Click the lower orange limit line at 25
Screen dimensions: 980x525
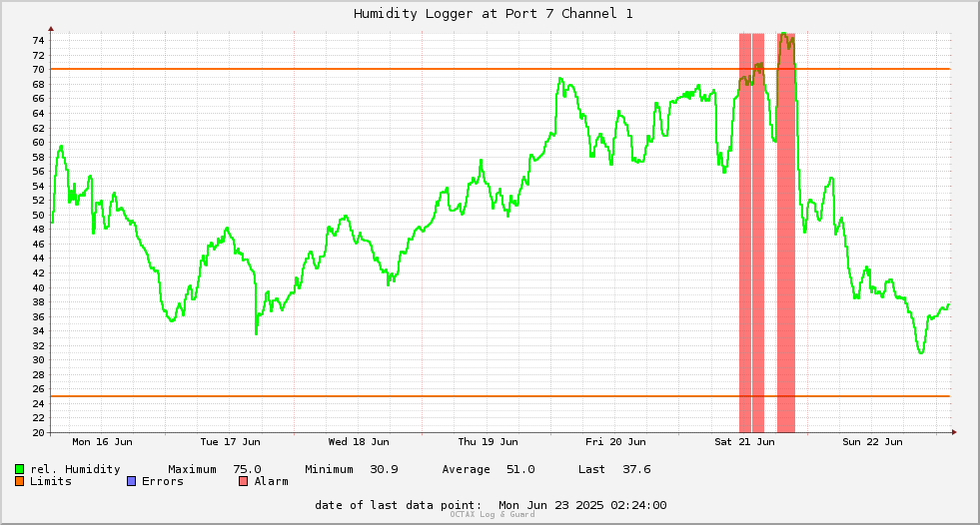pyautogui.click(x=500, y=396)
